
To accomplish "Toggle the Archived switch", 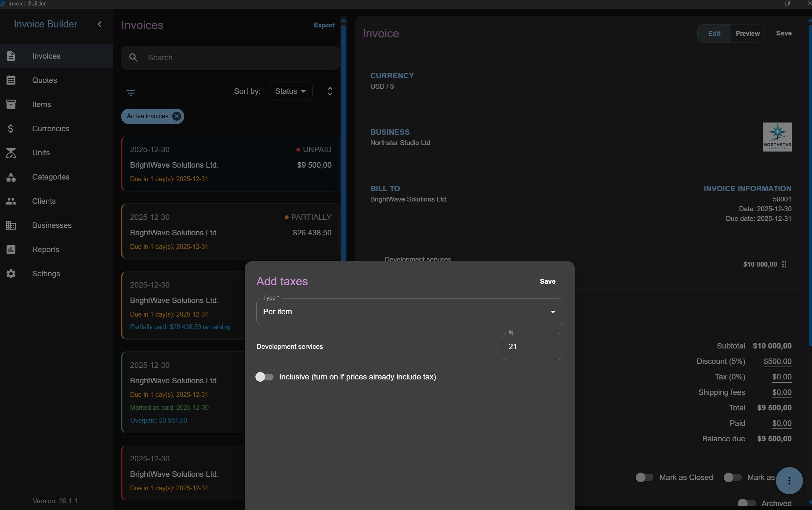I will 747,503.
